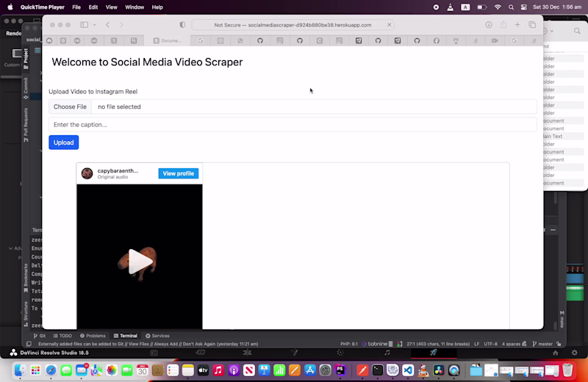Open the input source A menu
Screen dimensions: 588x382
pos(465,7)
